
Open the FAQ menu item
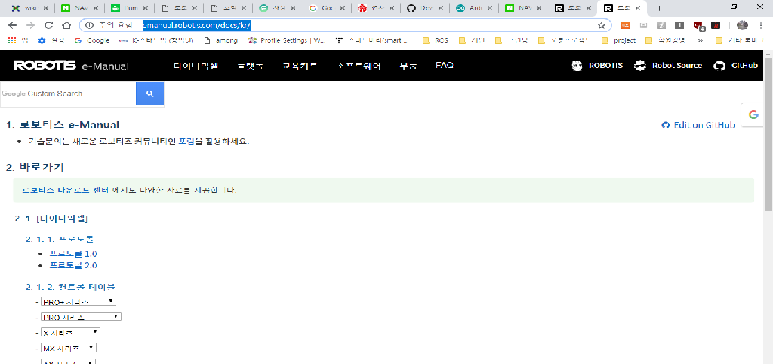tap(444, 66)
